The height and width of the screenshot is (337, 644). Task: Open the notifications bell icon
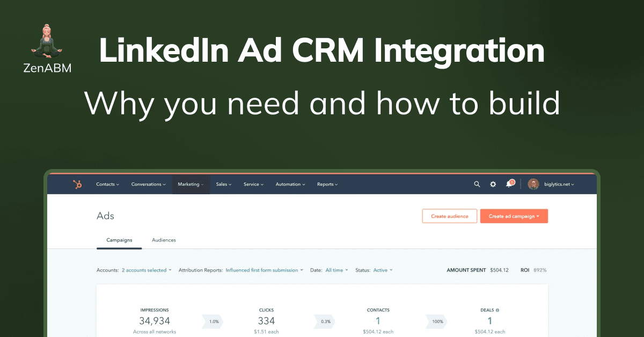click(x=509, y=184)
